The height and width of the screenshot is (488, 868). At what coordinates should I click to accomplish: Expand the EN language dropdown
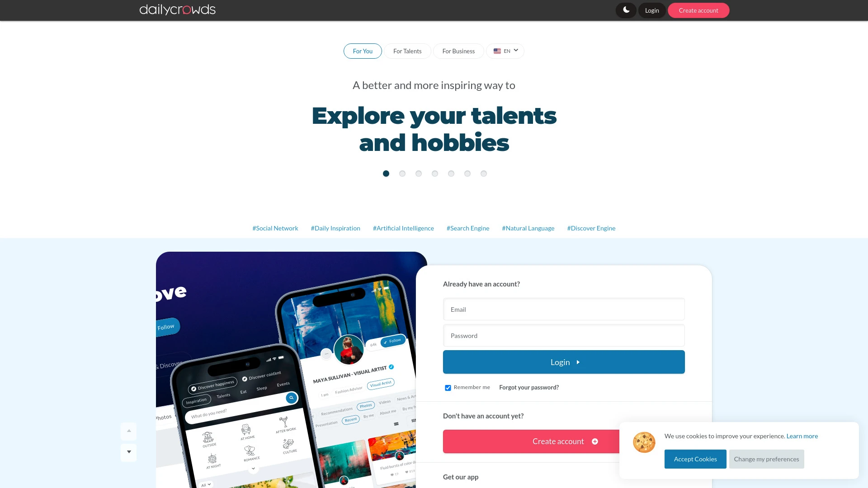pyautogui.click(x=505, y=51)
